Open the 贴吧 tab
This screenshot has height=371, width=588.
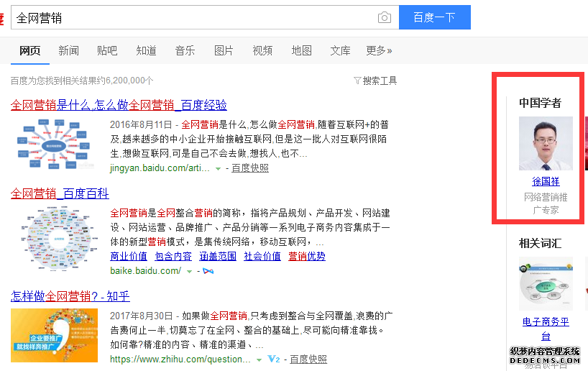[107, 50]
